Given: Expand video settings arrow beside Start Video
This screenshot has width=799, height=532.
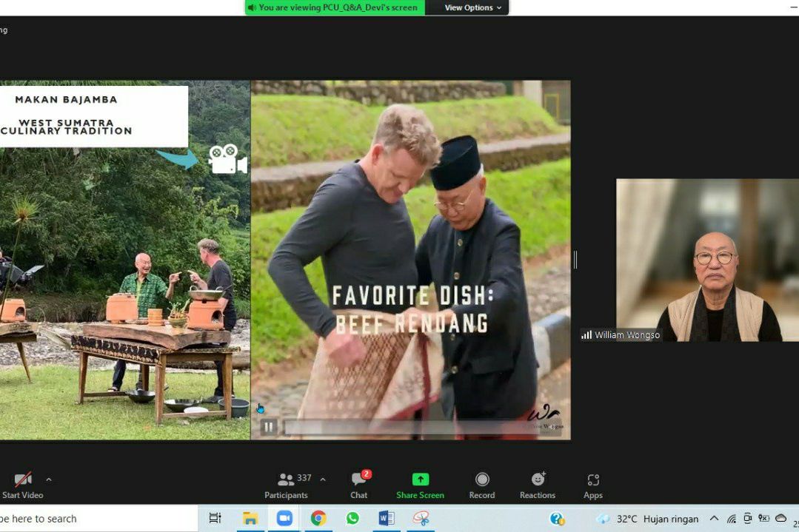Looking at the screenshot, I should (49, 479).
